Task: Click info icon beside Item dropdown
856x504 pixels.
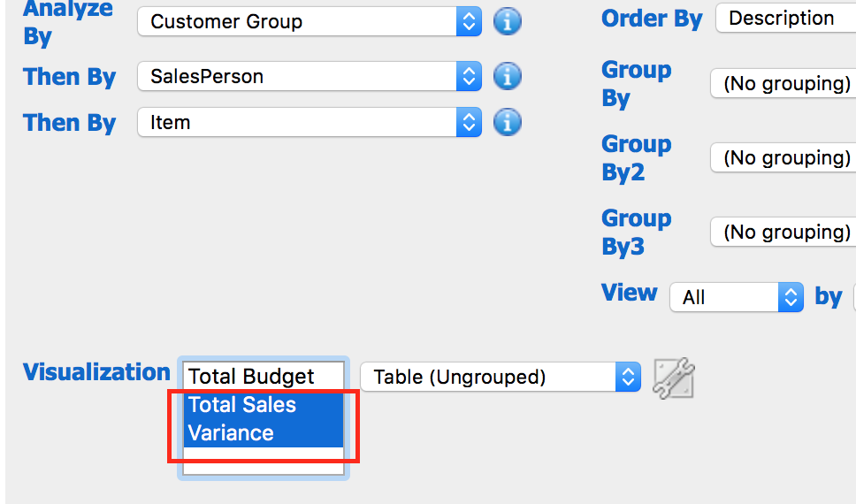Action: (x=508, y=122)
